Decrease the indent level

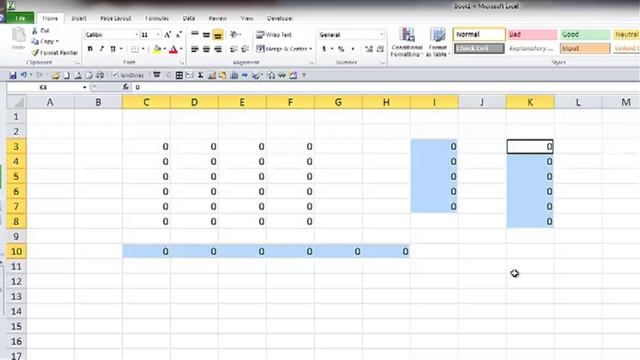point(233,49)
